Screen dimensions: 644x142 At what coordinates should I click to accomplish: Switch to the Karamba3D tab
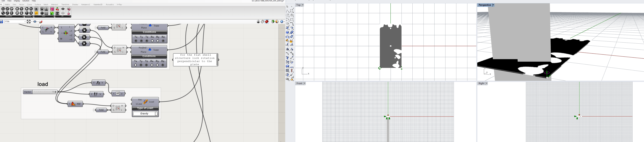click(98, 5)
